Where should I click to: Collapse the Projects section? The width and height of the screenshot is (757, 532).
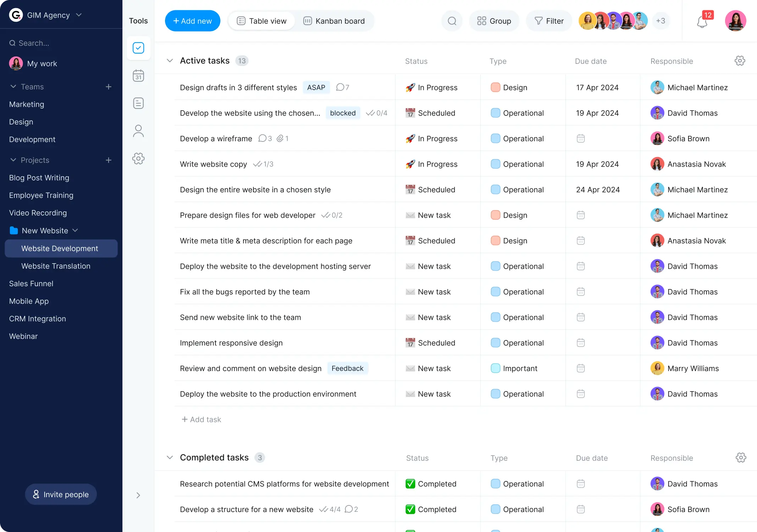click(13, 160)
